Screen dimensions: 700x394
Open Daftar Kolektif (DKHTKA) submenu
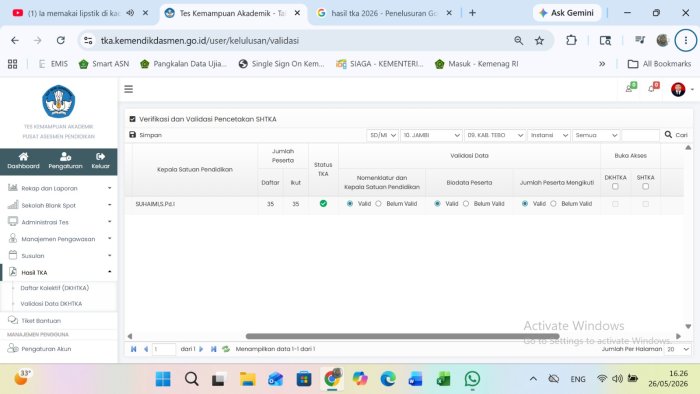click(x=54, y=288)
